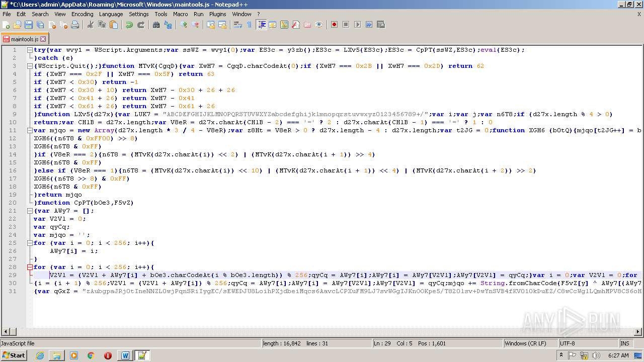The height and width of the screenshot is (362, 644).
Task: Click the Cut scissors toolbar icon
Action: point(91,25)
